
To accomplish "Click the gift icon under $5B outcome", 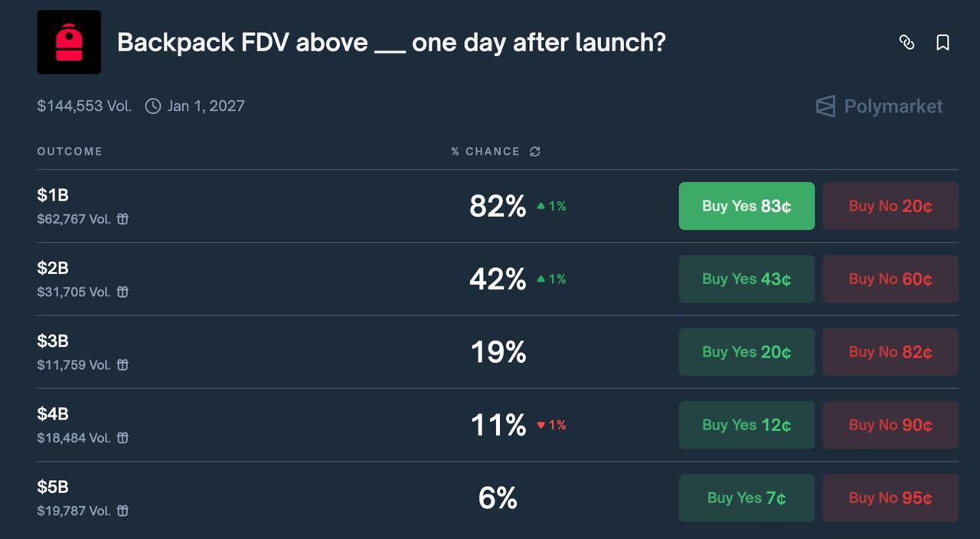I will 122,511.
